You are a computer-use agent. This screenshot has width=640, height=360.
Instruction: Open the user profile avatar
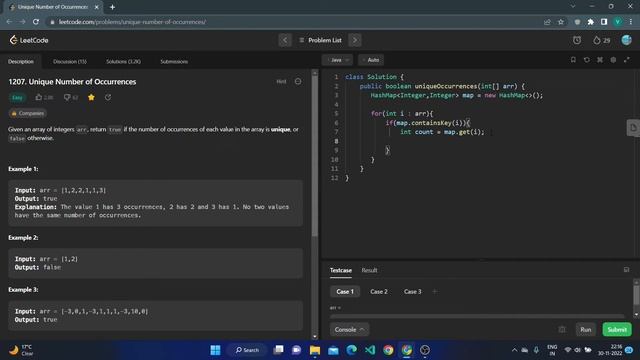coord(627,40)
